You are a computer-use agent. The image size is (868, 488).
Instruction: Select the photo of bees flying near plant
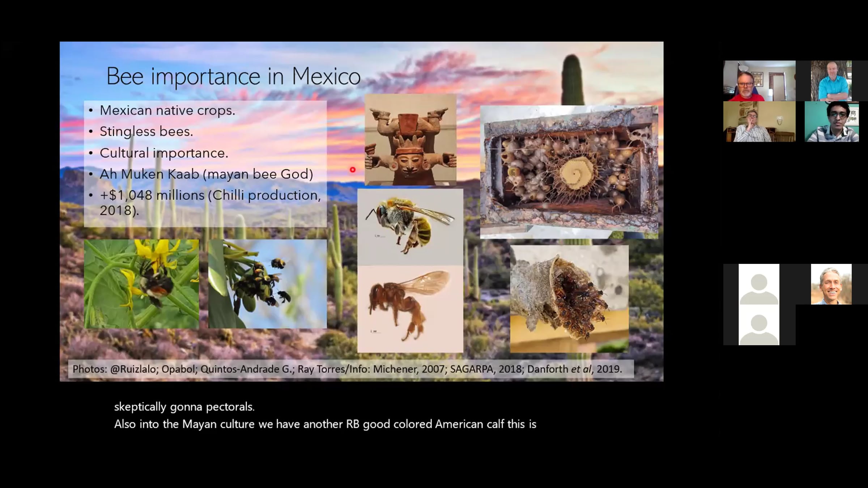pos(267,284)
